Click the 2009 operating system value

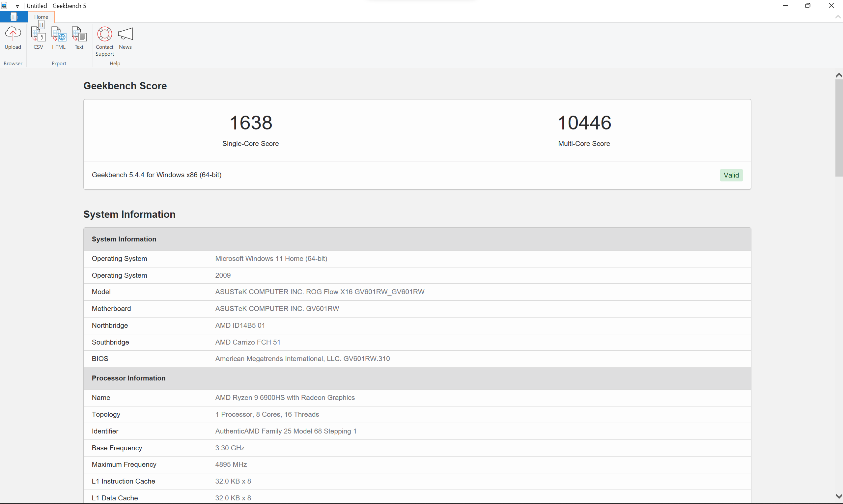[x=223, y=275]
